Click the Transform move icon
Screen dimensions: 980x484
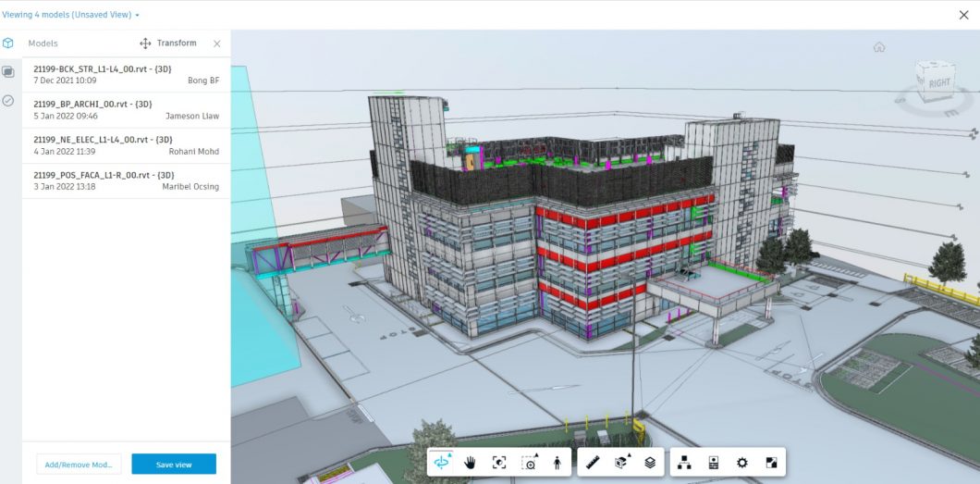coord(146,43)
